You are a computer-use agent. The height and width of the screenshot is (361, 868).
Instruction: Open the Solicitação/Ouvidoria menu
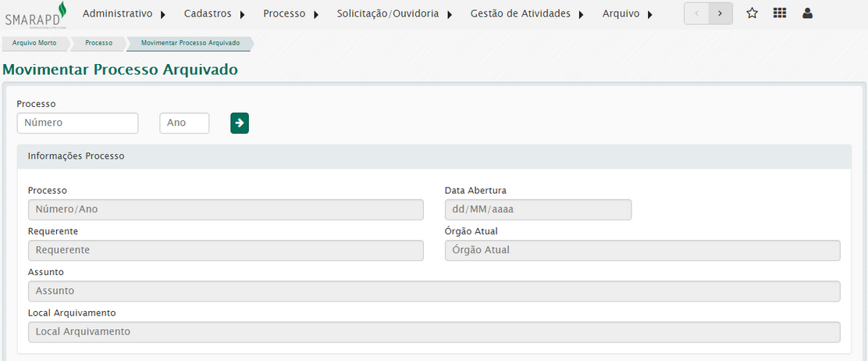point(395,14)
